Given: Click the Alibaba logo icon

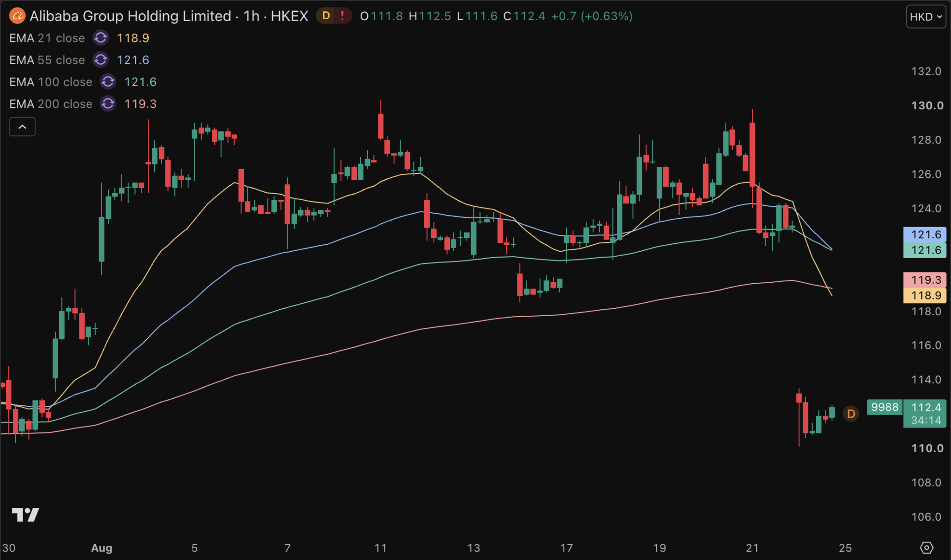Looking at the screenshot, I should 17,16.
